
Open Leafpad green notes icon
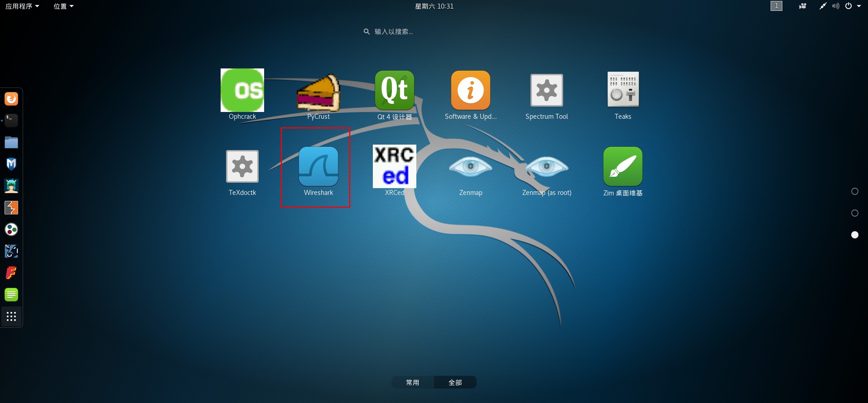click(11, 295)
